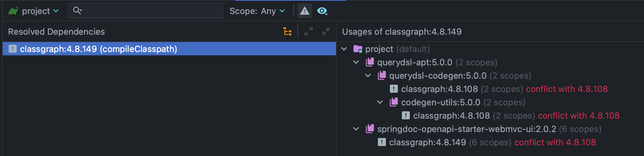The height and width of the screenshot is (156, 644).
Task: Click the search magnifier icon
Action: (77, 11)
